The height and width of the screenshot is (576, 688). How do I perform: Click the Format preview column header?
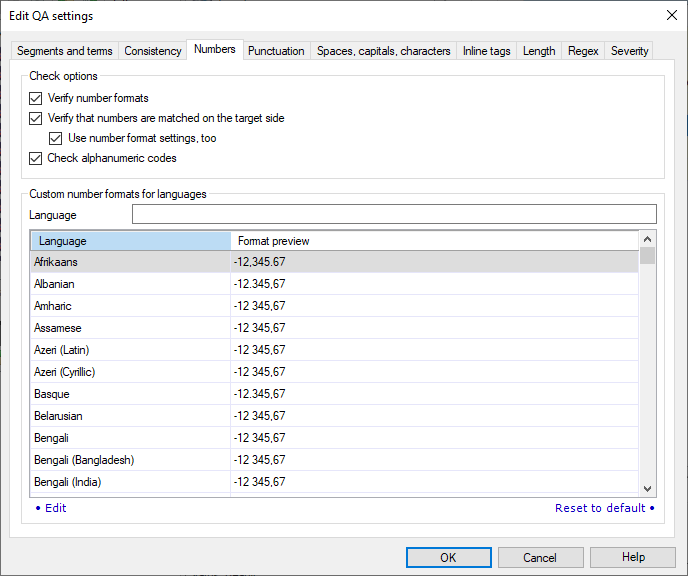tap(434, 241)
